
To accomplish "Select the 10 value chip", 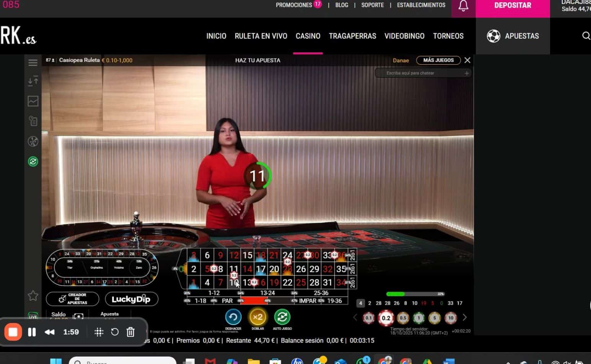I will coord(451,318).
